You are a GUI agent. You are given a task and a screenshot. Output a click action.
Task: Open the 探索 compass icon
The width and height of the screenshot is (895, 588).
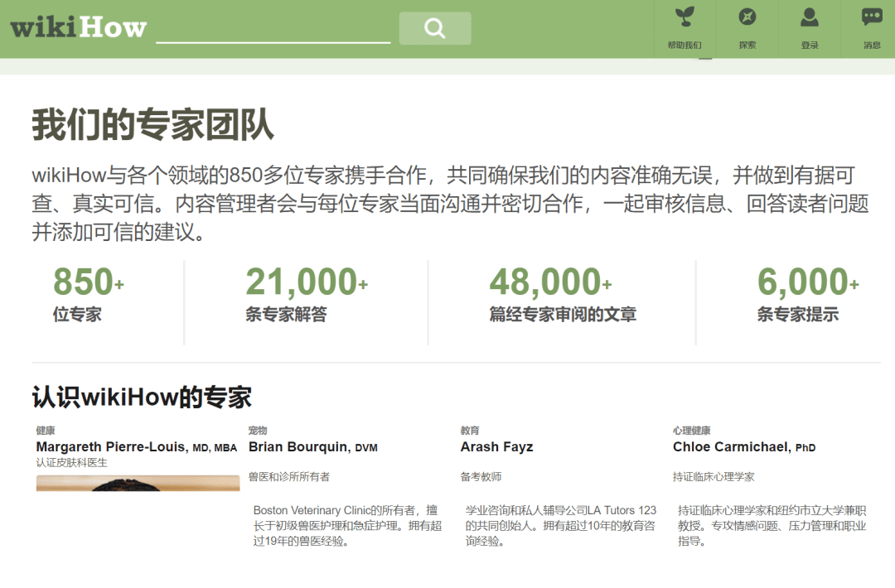click(747, 17)
